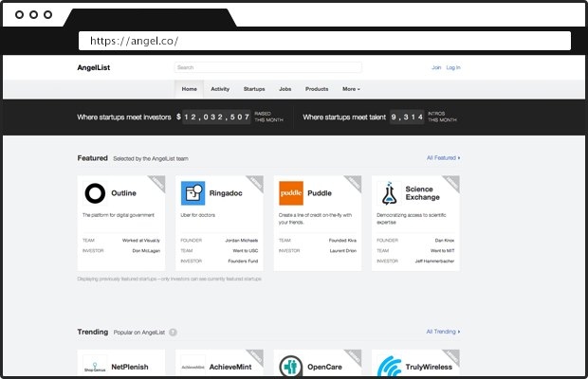This screenshot has width=588, height=379.
Task: Click Laurent Drion investor name
Action: click(343, 251)
